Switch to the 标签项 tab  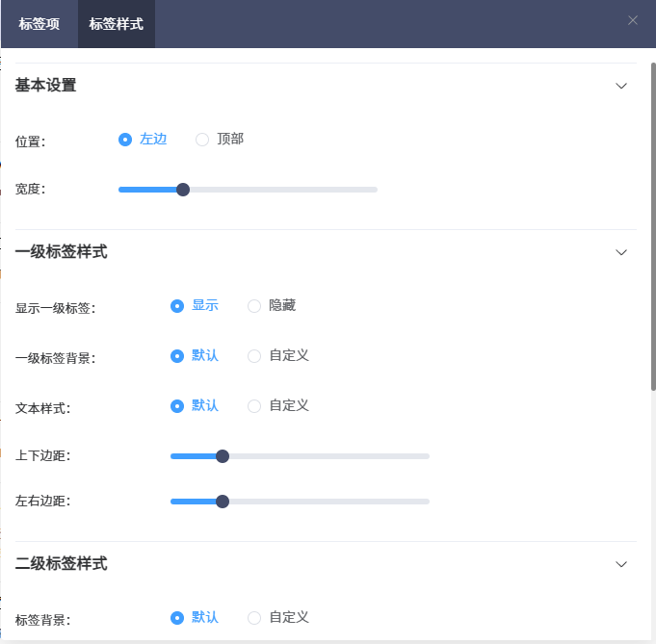coord(39,24)
